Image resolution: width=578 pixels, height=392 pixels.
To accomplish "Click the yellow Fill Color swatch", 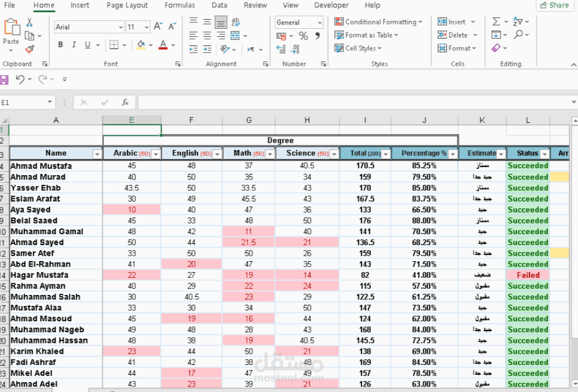I will pyautogui.click(x=141, y=45).
